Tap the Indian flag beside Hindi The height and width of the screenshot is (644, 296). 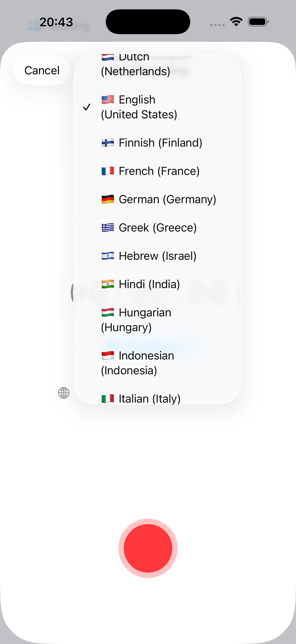click(107, 284)
